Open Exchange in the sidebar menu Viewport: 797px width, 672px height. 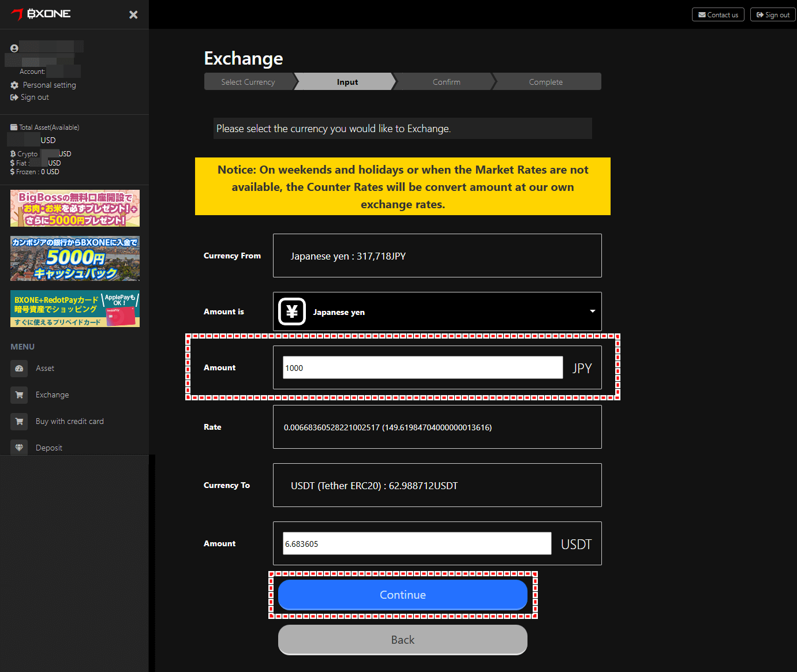[x=52, y=395]
